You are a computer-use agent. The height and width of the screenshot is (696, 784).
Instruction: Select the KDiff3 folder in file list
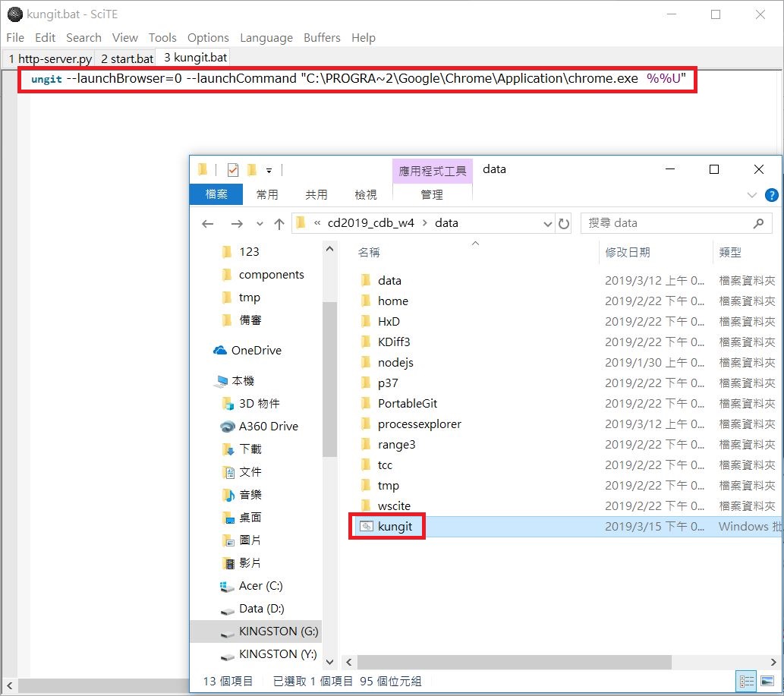point(394,342)
